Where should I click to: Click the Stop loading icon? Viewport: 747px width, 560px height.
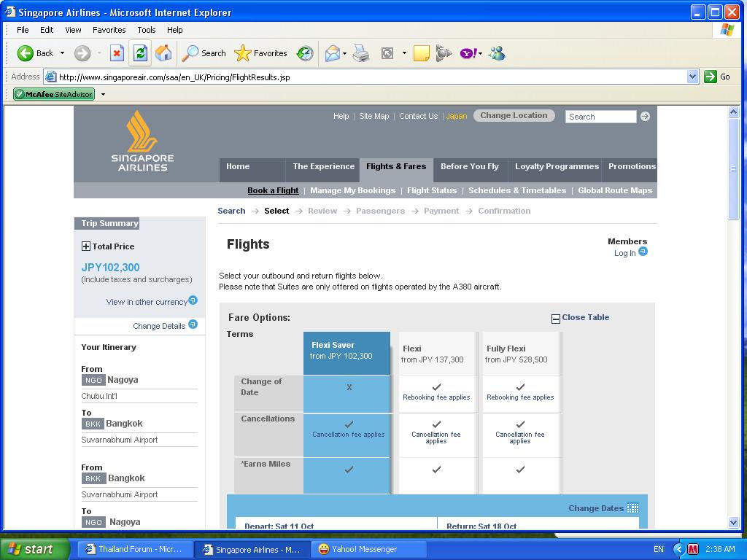point(117,53)
